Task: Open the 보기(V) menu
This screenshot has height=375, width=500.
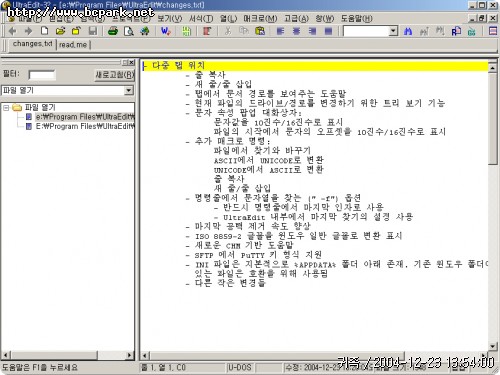Action: click(170, 18)
